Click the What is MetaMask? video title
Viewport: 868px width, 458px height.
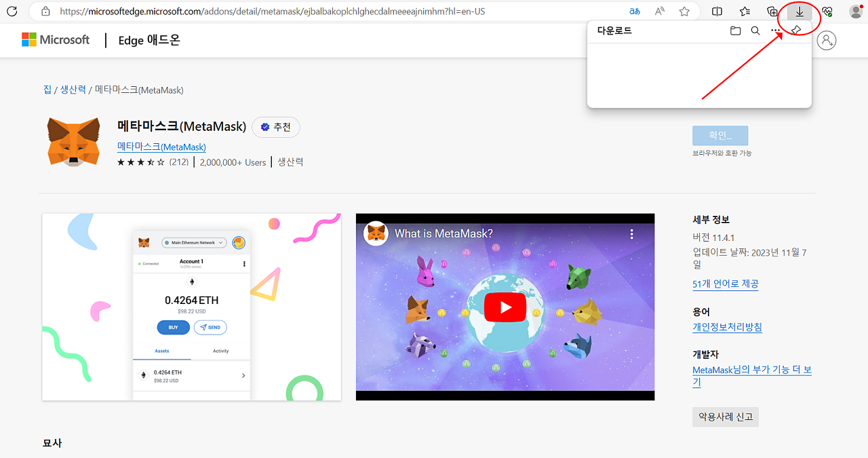point(443,233)
